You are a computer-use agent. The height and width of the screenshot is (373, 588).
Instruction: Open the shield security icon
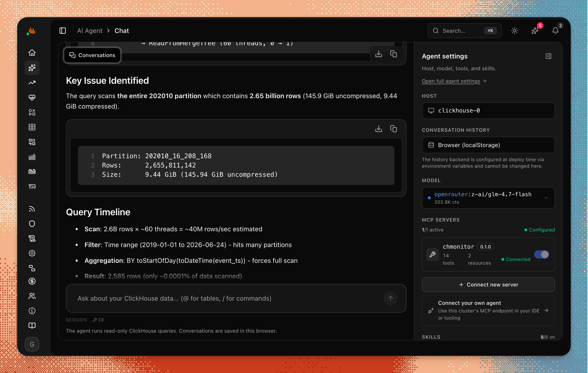tap(32, 224)
